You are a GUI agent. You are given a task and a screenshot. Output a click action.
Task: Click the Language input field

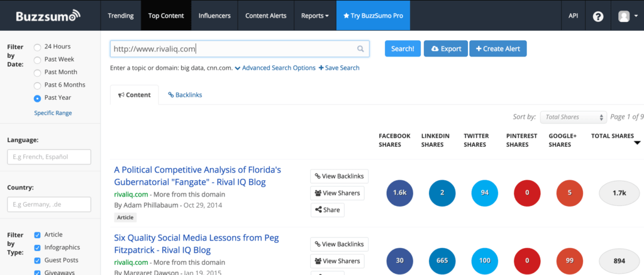click(x=49, y=157)
